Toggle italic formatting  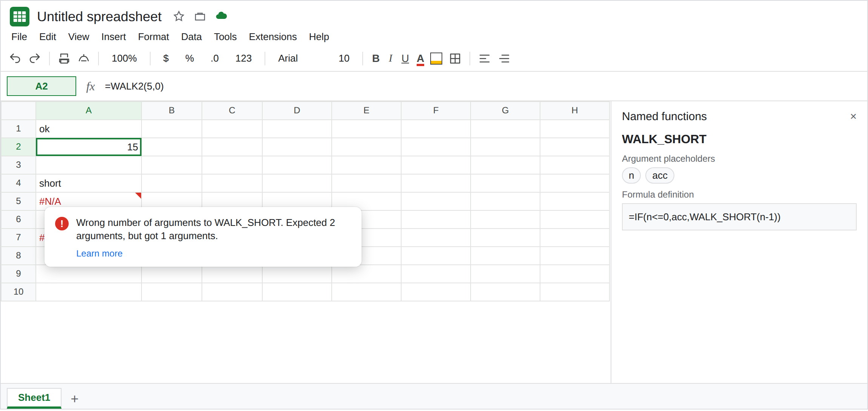point(391,59)
